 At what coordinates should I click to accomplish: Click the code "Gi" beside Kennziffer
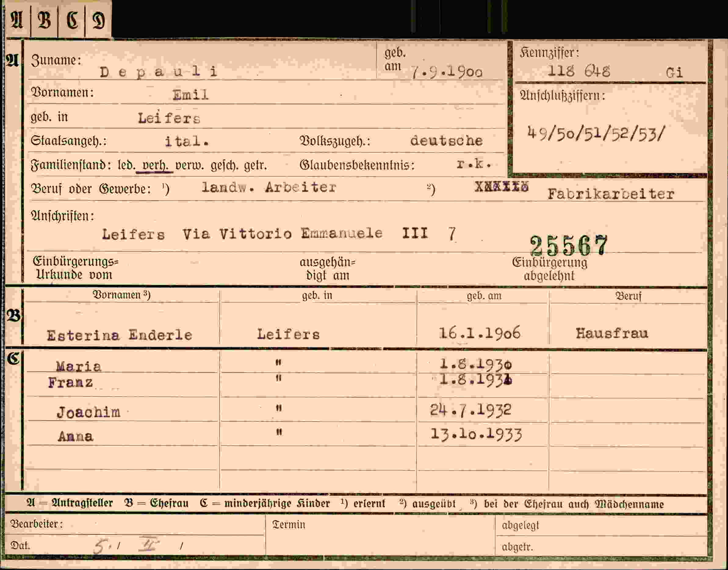point(674,72)
